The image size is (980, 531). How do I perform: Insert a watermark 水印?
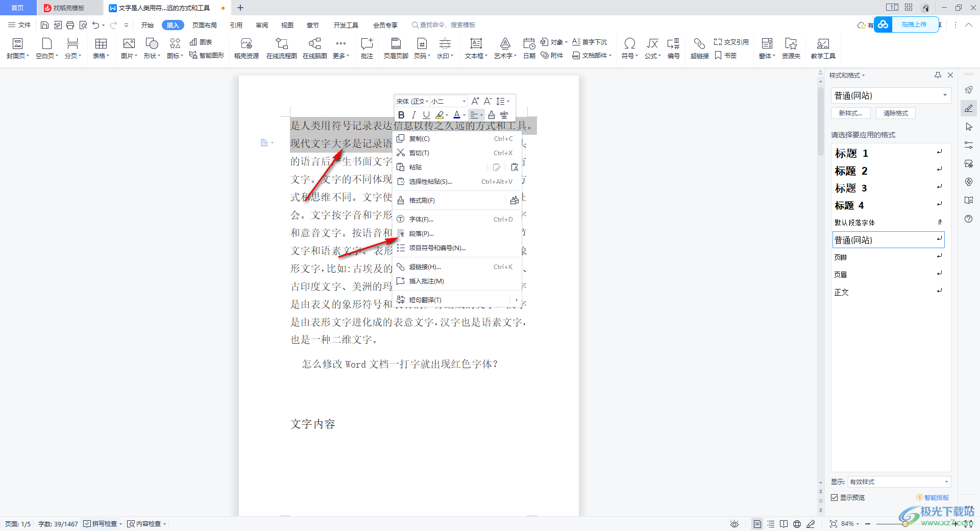tap(445, 48)
